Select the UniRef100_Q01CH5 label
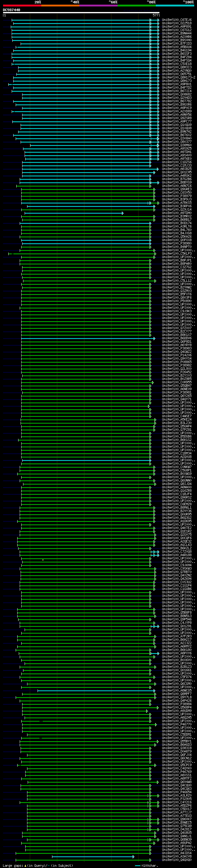The image size is (197, 868). tap(176, 172)
